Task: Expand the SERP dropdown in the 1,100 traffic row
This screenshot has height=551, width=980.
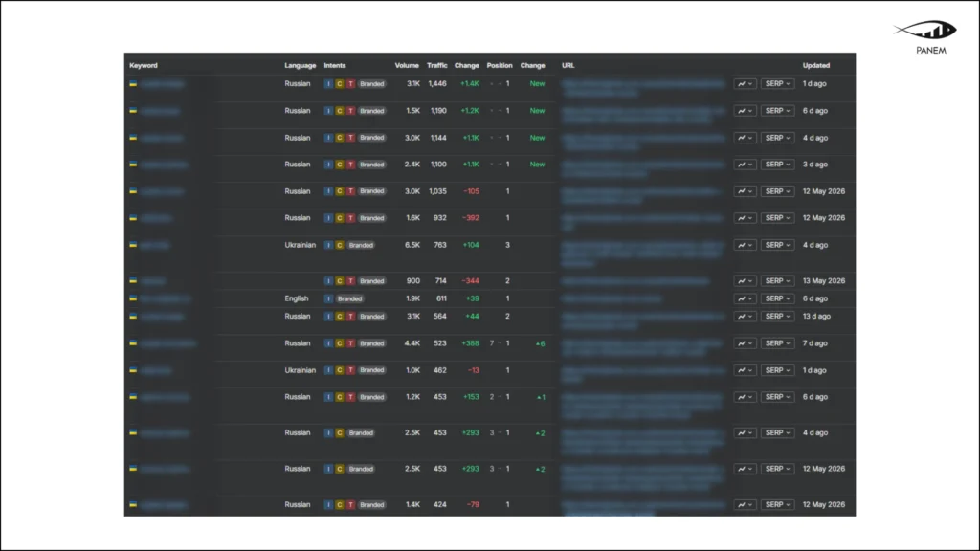Action: (x=777, y=165)
